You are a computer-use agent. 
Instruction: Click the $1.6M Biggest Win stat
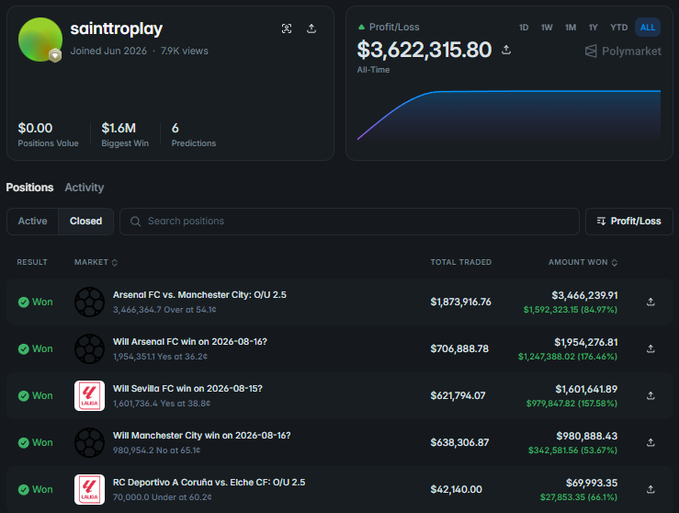125,134
